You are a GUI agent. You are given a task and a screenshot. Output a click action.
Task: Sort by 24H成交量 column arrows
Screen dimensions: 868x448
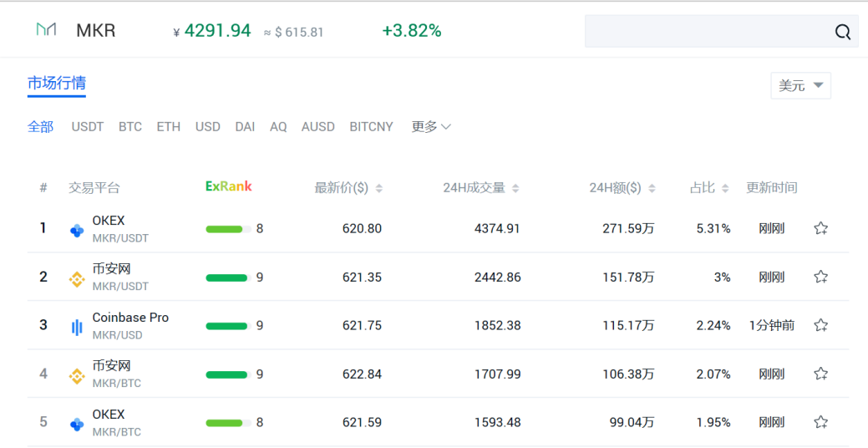point(515,188)
